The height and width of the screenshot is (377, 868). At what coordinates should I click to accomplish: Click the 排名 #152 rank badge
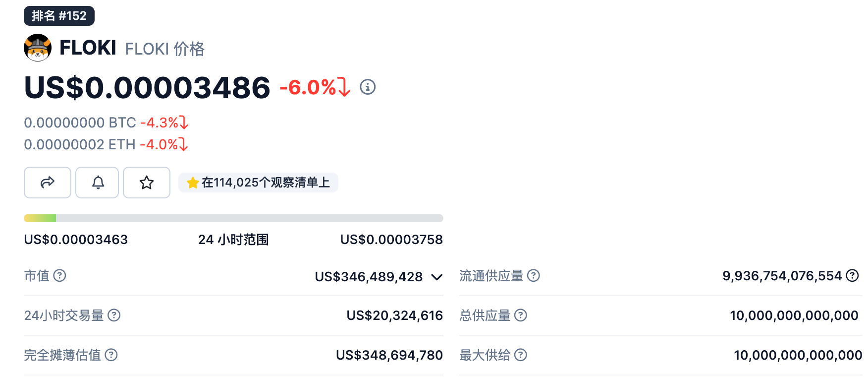tap(59, 16)
